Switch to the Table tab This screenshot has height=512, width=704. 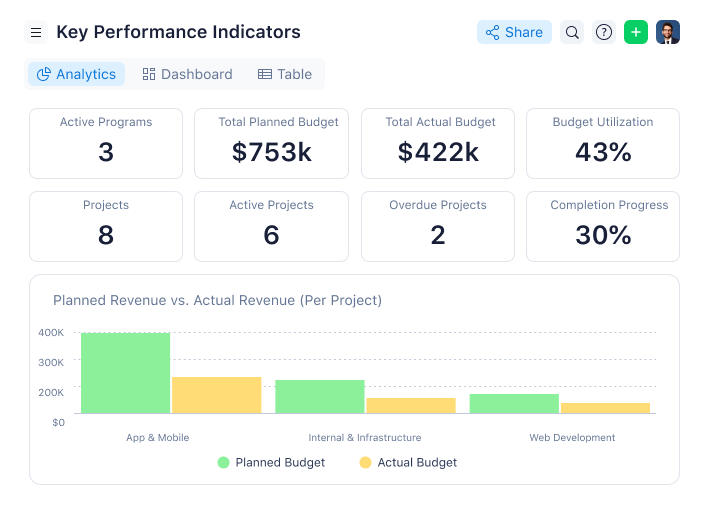285,74
